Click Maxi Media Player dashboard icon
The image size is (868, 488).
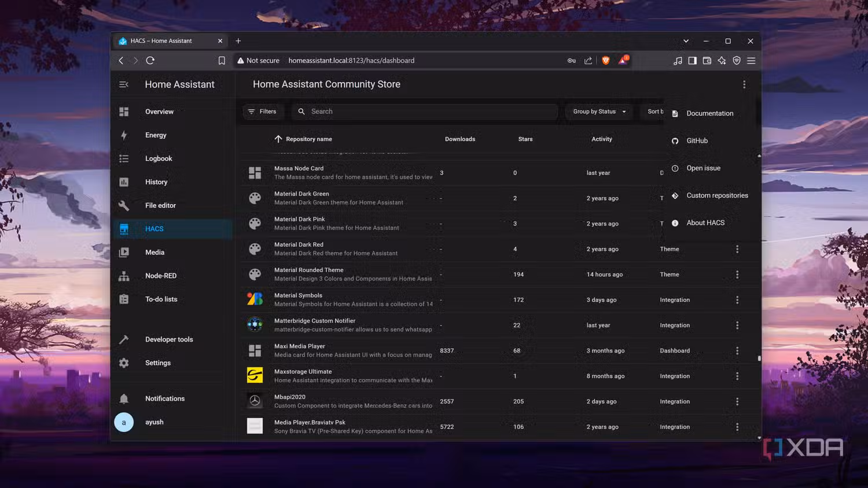point(255,350)
